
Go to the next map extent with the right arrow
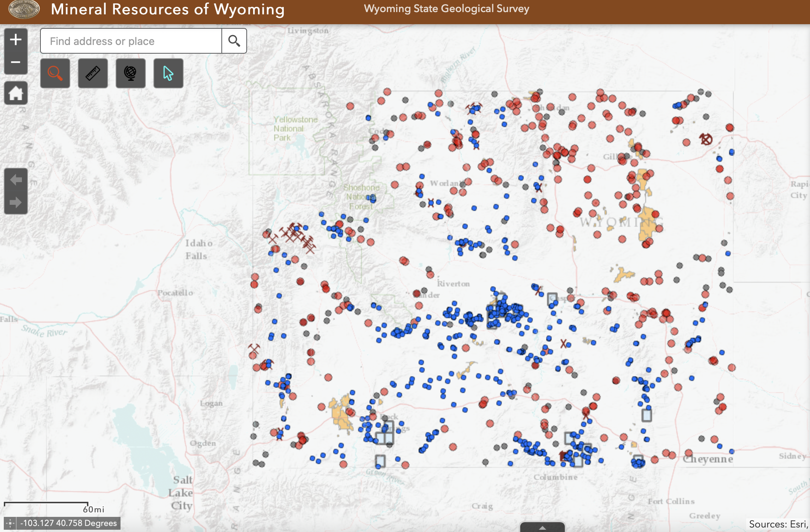click(15, 203)
